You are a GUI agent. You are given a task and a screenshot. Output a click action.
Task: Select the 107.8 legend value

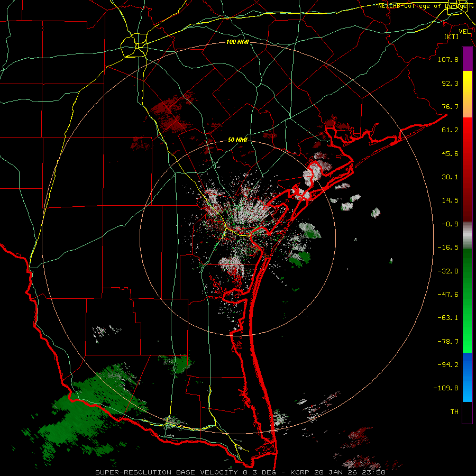(x=448, y=59)
